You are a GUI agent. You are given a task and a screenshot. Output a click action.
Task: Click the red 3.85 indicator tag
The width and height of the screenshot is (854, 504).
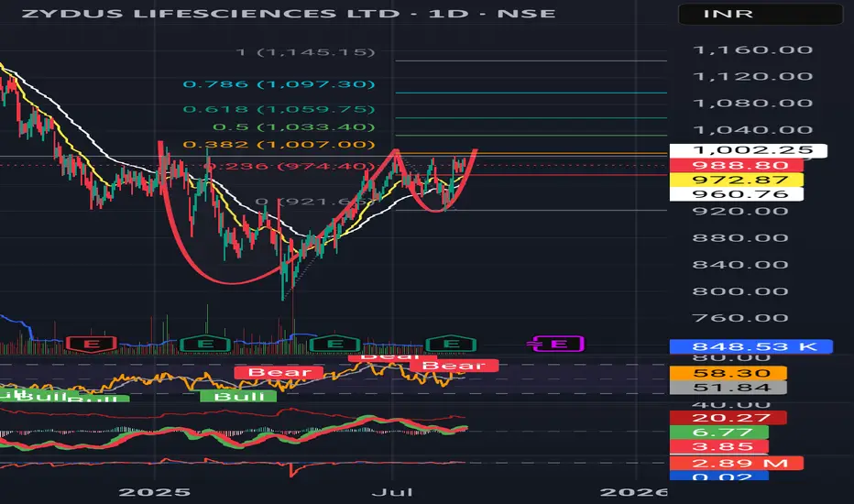(719, 447)
